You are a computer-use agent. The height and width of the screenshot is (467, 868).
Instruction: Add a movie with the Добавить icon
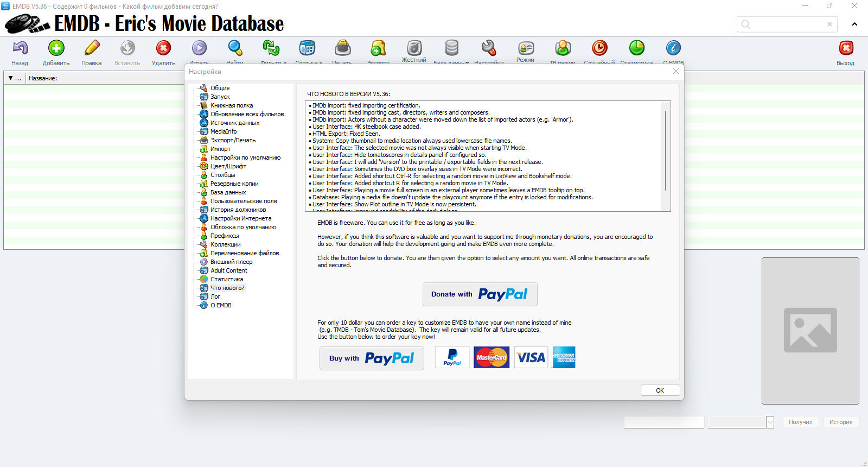click(x=56, y=48)
